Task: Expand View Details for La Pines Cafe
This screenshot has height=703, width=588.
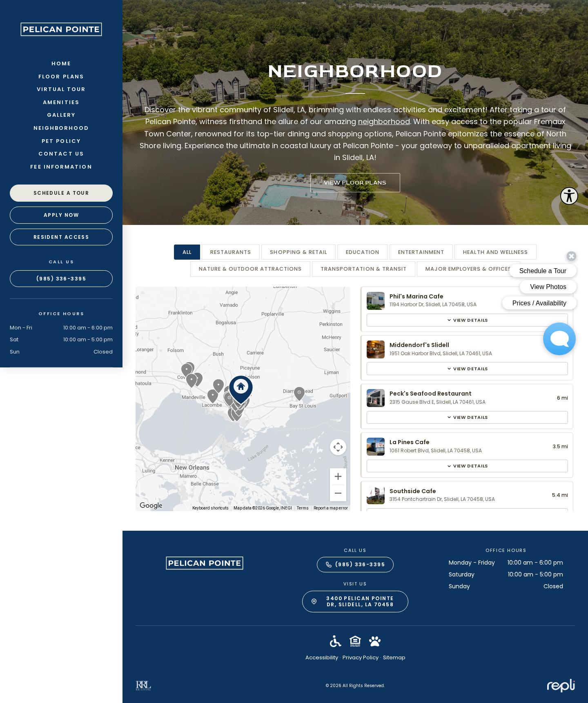Action: click(467, 466)
